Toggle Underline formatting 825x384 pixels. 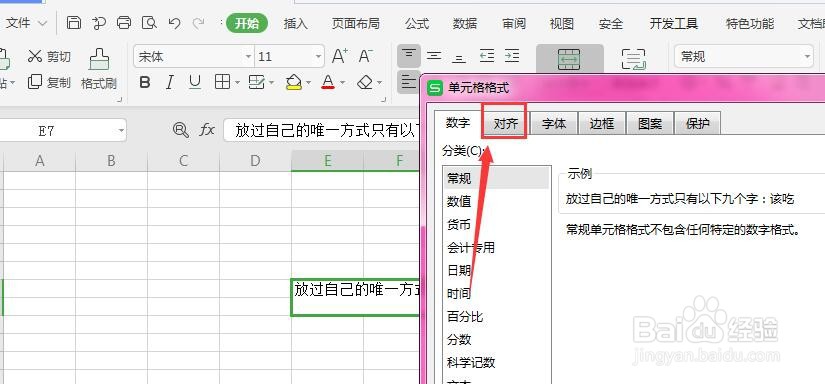195,82
